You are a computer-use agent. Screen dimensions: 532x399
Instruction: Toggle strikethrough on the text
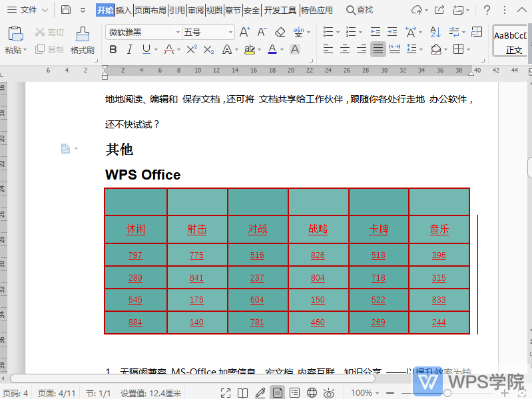click(x=169, y=49)
